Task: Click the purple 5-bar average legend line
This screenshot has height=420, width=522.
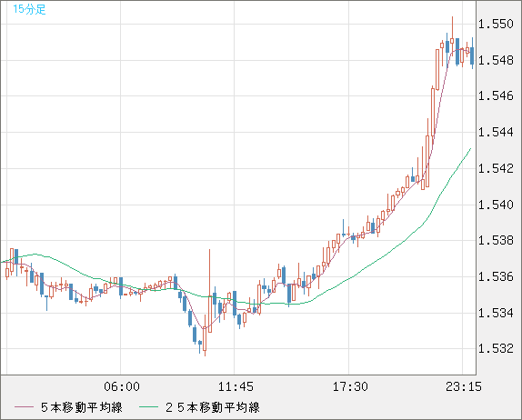Action: point(24,407)
